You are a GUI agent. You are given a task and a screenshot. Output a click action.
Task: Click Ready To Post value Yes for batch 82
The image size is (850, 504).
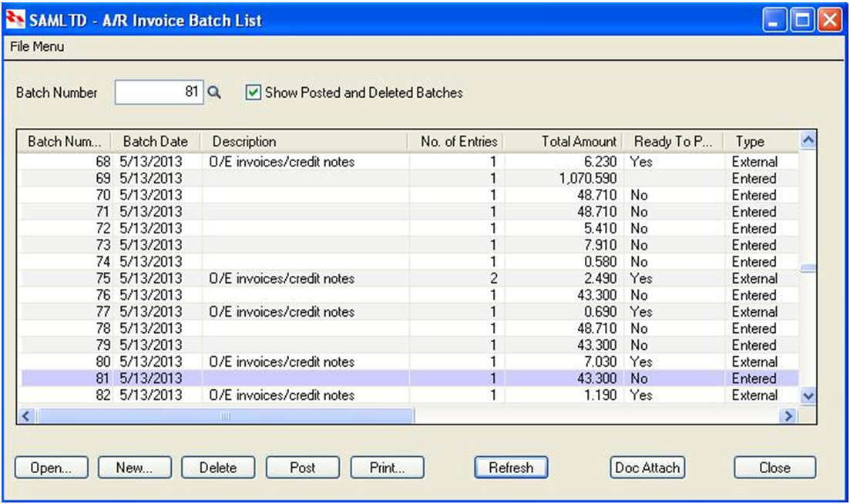coord(641,395)
